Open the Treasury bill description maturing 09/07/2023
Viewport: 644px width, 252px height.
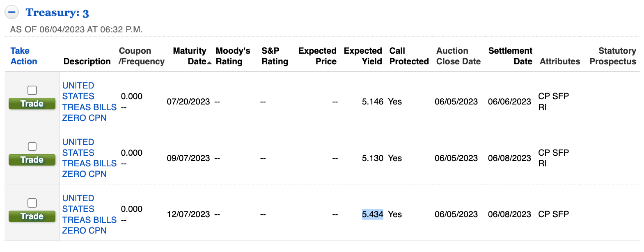point(89,158)
